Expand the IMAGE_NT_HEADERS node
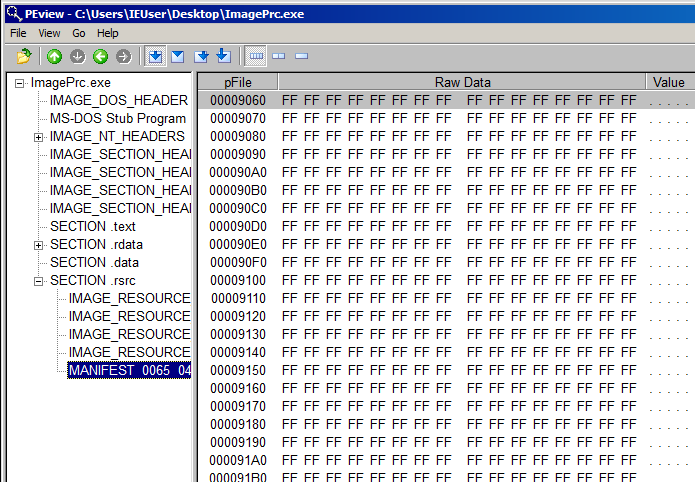Viewport: 695px width, 482px height. pos(39,137)
